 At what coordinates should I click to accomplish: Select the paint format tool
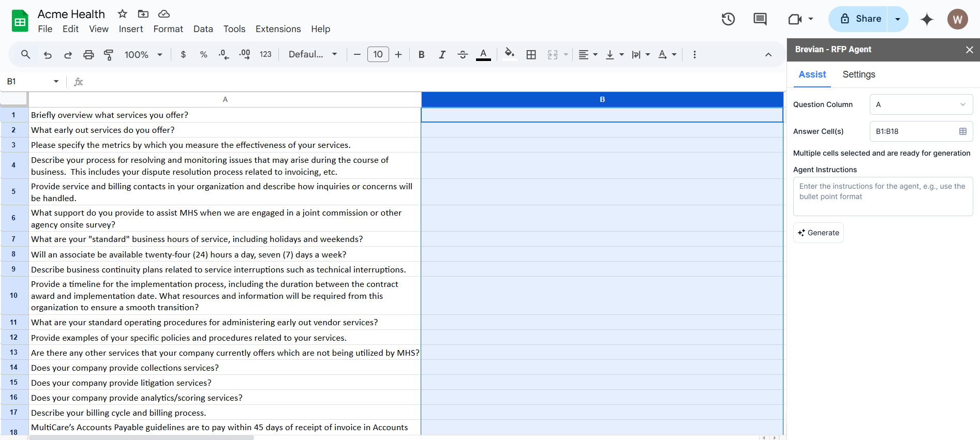coord(109,54)
